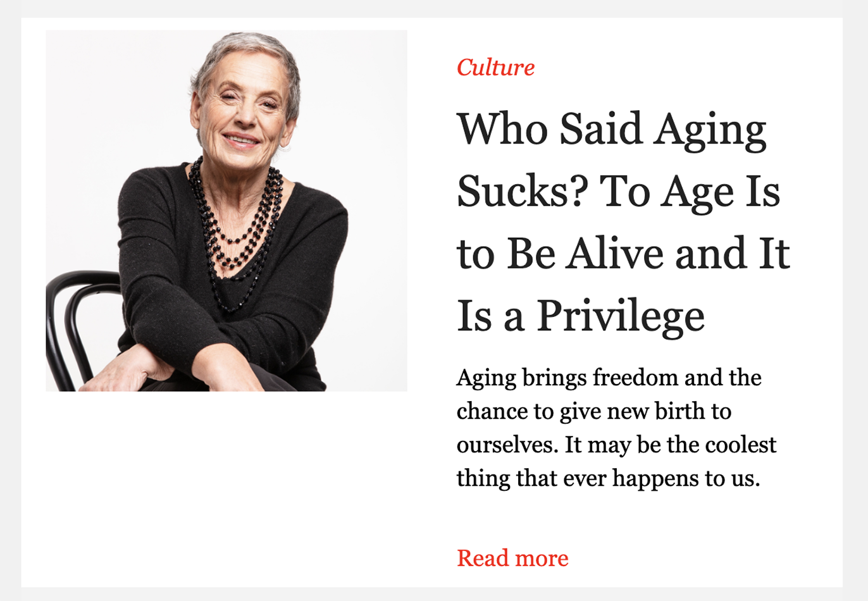868x601 pixels.
Task: Click "Who Said Aging" headline line
Action: pos(611,130)
